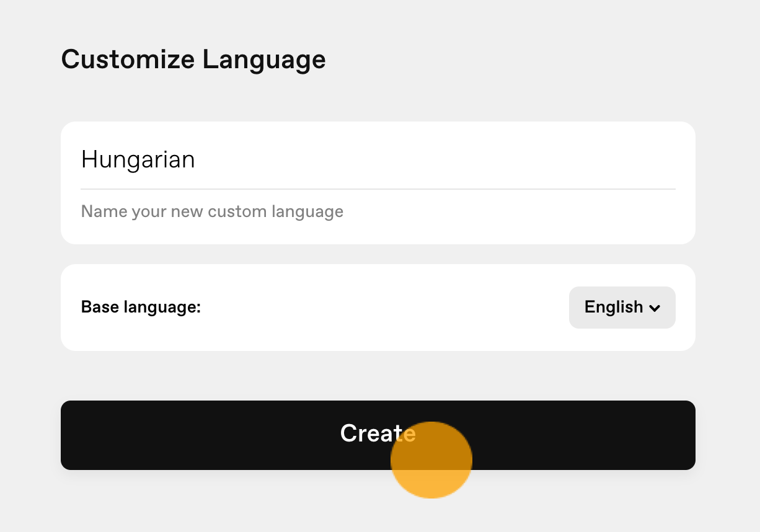This screenshot has width=760, height=532.
Task: Click the Create button
Action: (x=378, y=435)
